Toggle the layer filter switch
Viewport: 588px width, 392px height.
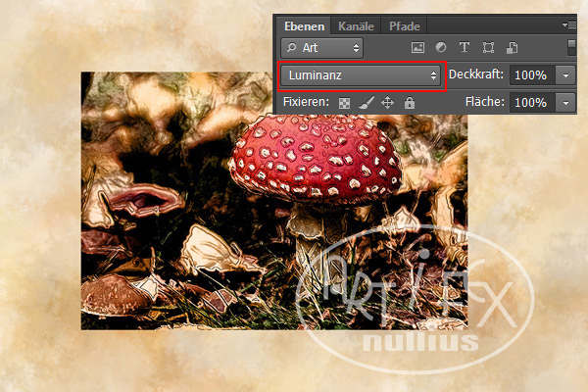tap(571, 48)
